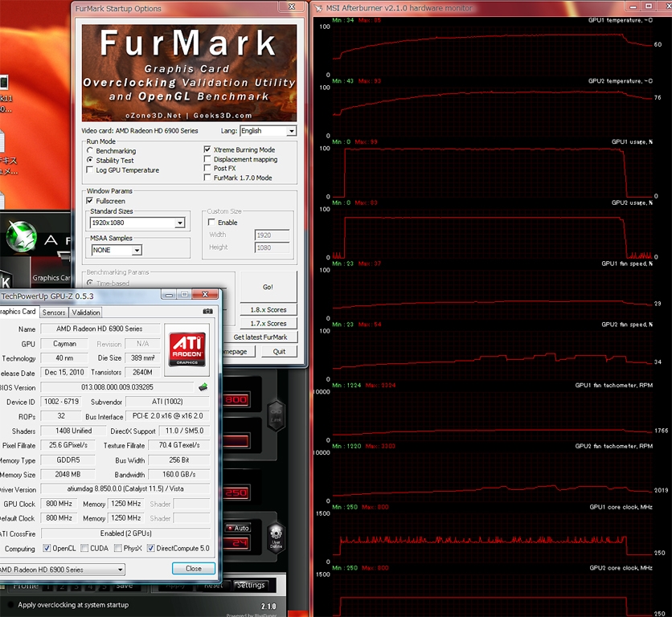The height and width of the screenshot is (617, 672).
Task: Expand the MSAA Samples dropdown
Action: click(x=117, y=250)
